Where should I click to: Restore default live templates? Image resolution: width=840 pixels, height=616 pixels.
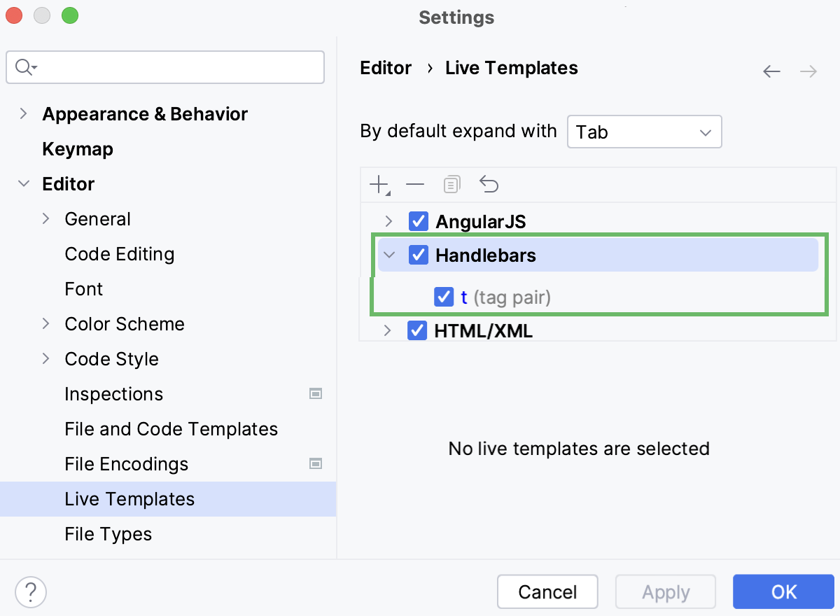489,184
